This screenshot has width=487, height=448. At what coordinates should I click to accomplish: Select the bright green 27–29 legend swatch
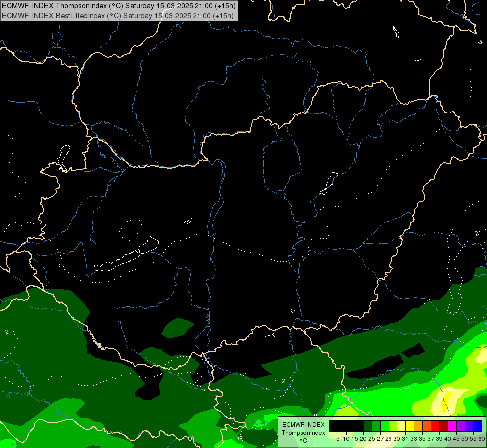pos(385,426)
